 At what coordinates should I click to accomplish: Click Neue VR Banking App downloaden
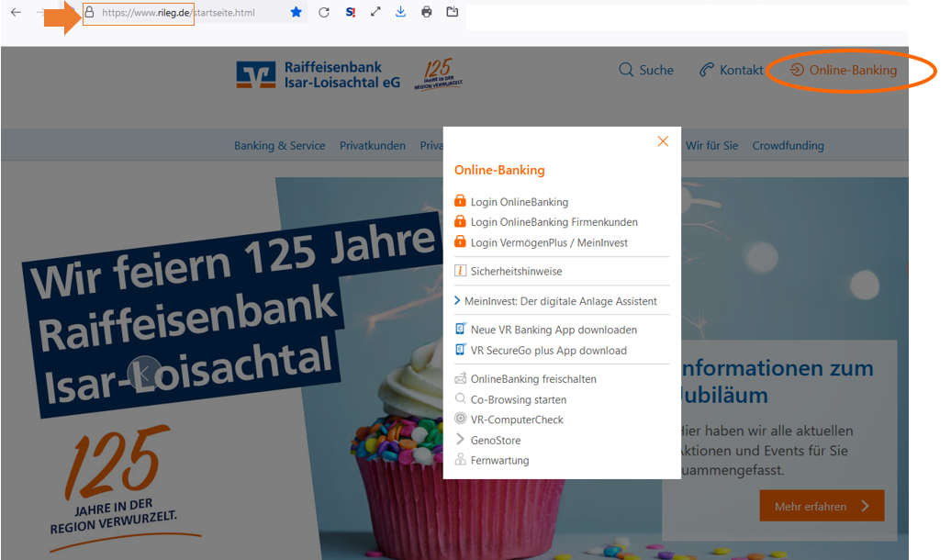point(554,330)
